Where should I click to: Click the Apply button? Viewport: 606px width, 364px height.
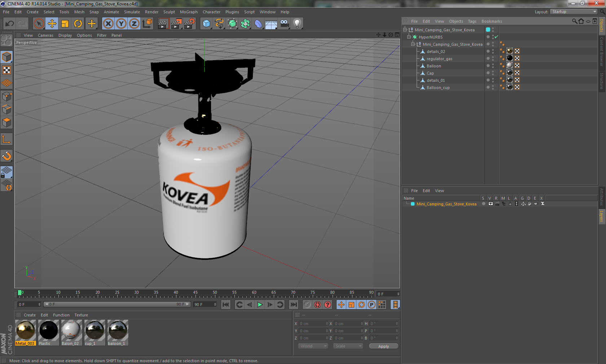[383, 346]
